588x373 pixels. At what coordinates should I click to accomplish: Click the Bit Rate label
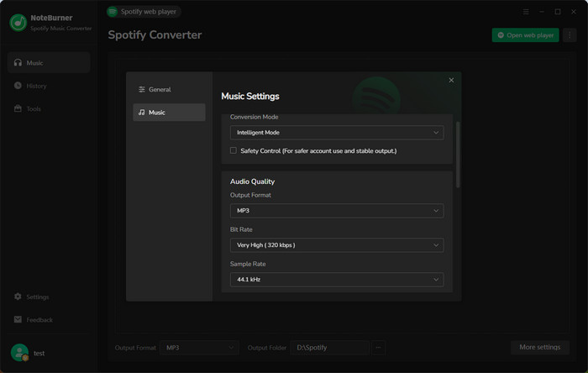[241, 229]
